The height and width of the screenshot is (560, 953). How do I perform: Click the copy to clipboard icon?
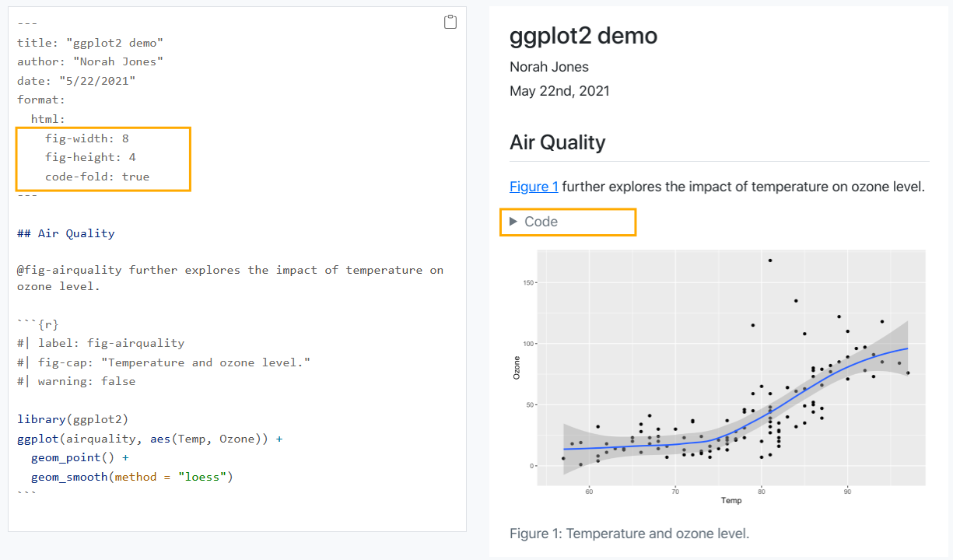coord(450,22)
